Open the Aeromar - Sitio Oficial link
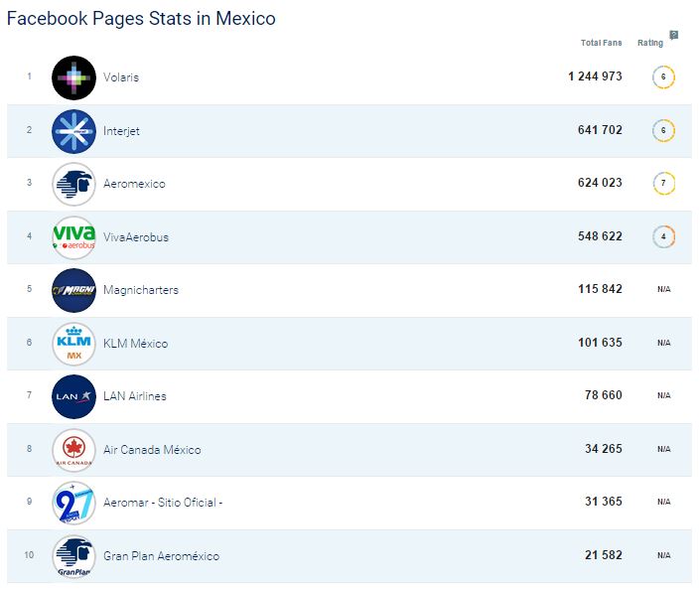Image resolution: width=700 pixels, height=590 pixels. tap(162, 503)
